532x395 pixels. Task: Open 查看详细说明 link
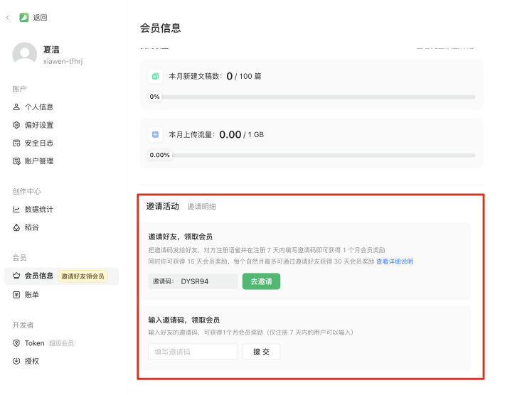394,261
